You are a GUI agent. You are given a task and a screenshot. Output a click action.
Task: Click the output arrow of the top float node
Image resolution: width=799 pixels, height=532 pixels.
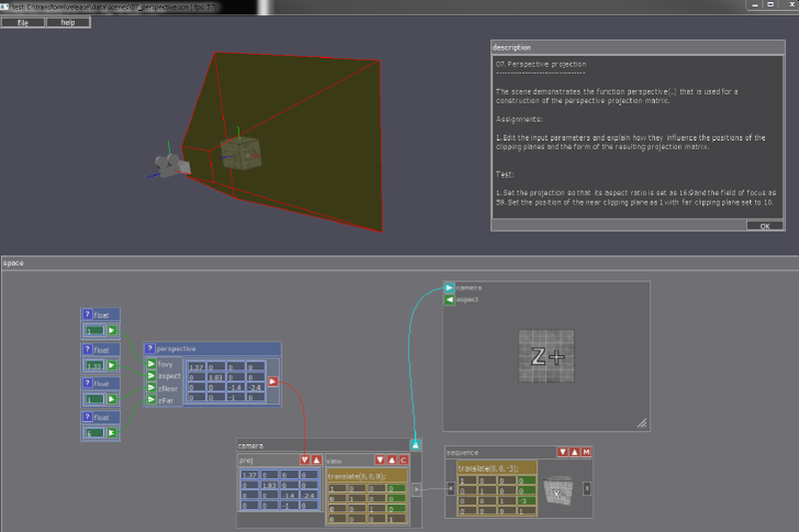(x=112, y=329)
